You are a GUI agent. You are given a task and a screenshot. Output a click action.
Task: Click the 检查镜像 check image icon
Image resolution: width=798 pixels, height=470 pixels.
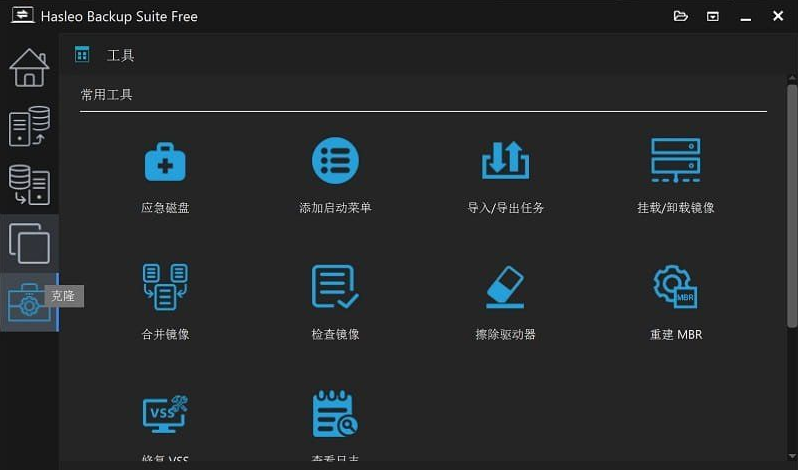(335, 287)
